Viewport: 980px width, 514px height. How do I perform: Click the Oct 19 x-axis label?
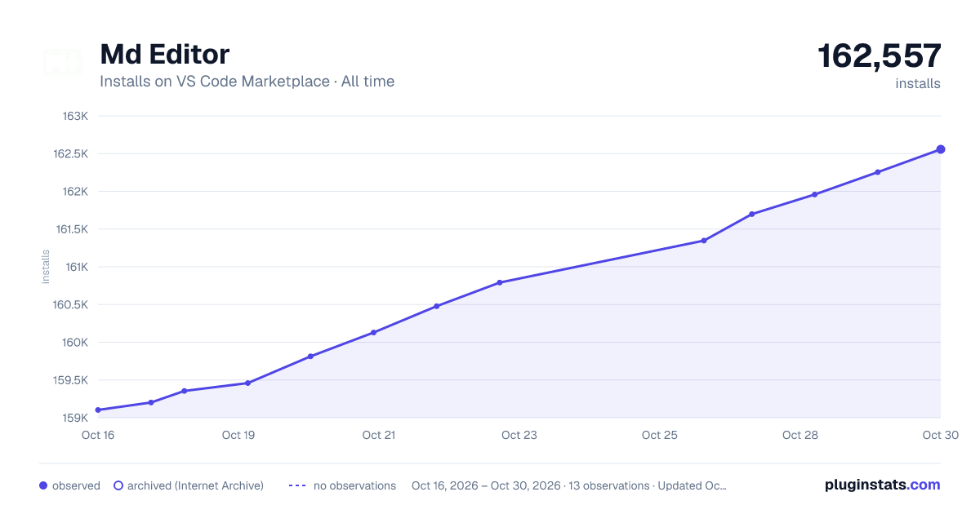238,435
